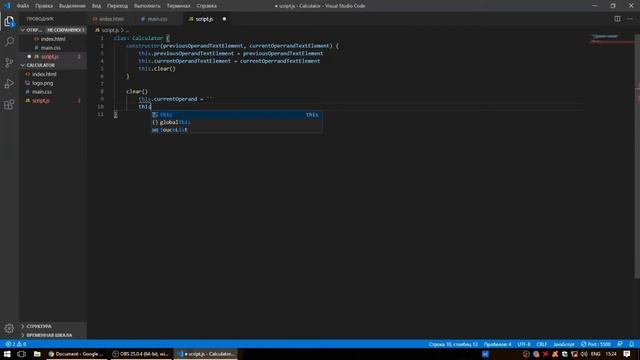640x360 pixels.
Task: Click the volume icon in system tray
Action: click(584, 354)
